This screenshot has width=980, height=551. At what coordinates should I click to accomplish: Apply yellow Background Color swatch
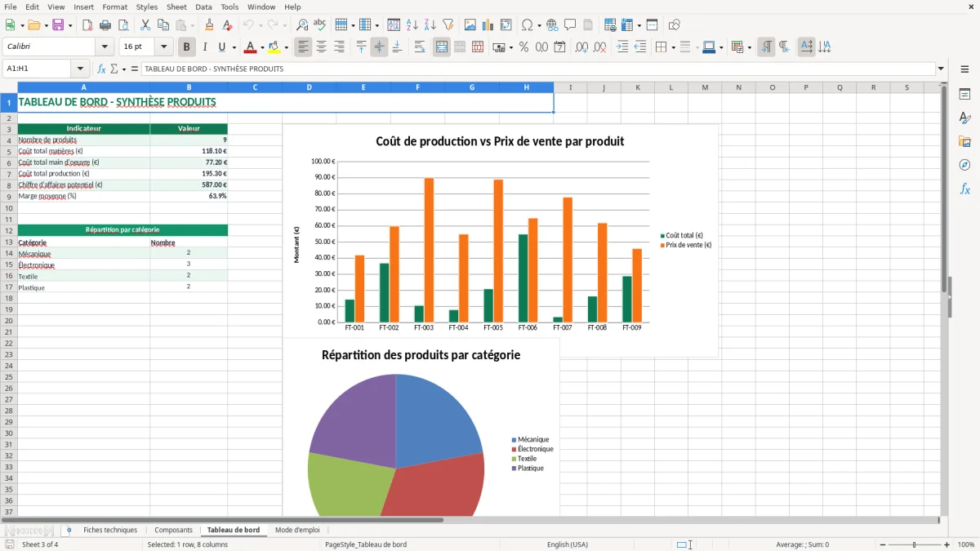(274, 47)
